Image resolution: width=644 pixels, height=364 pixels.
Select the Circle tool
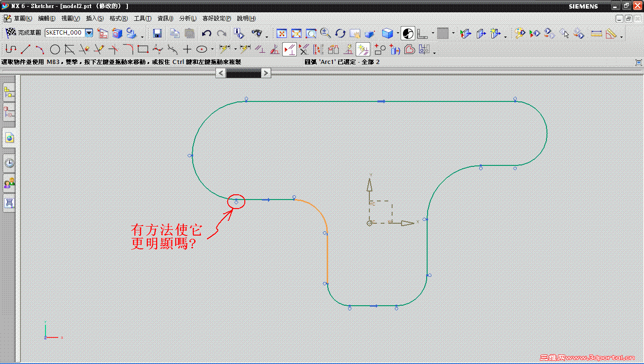pyautogui.click(x=55, y=49)
